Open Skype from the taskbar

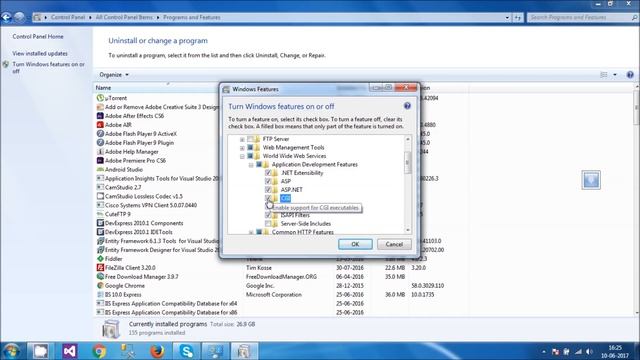pos(187,351)
